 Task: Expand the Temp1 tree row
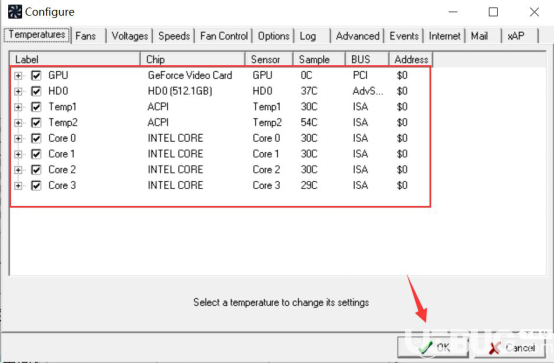(18, 107)
